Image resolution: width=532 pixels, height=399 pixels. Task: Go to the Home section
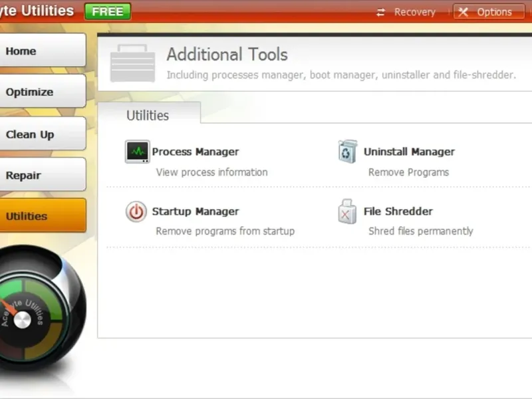43,51
